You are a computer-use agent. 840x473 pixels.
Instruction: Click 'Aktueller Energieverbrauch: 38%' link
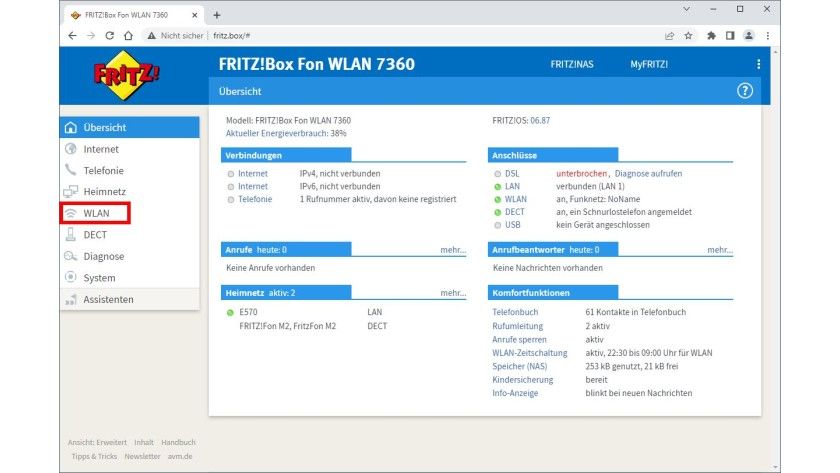click(x=286, y=133)
